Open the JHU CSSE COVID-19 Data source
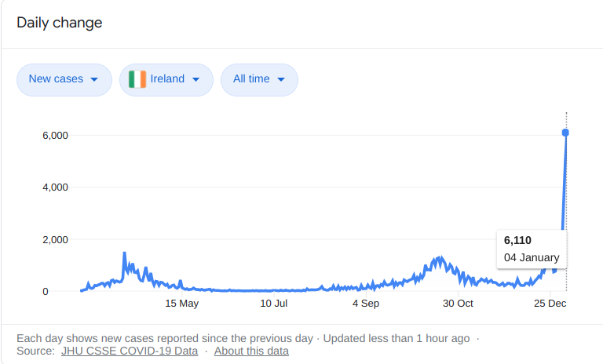Viewport: 603px width, 364px height. coord(130,351)
